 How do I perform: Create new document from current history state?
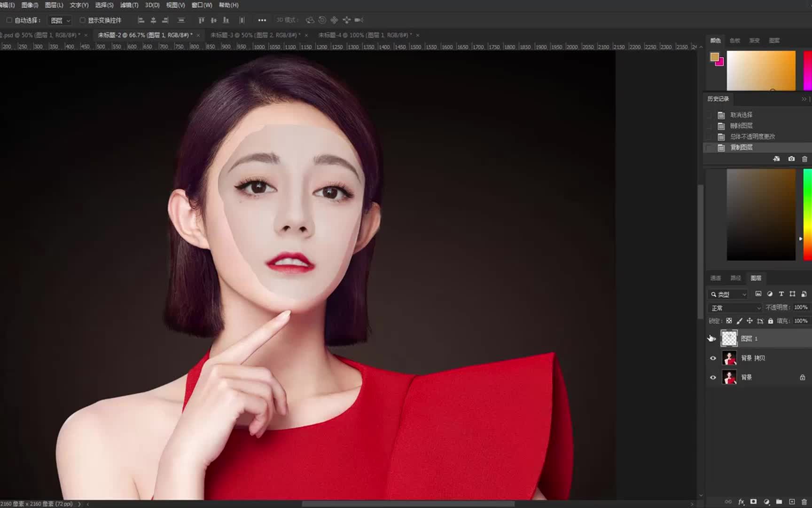tap(777, 159)
